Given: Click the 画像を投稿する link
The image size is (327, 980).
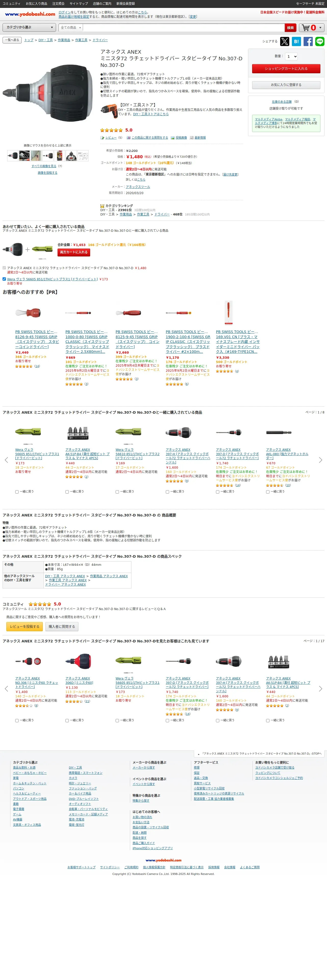Looking at the screenshot, I should (x=48, y=173).
